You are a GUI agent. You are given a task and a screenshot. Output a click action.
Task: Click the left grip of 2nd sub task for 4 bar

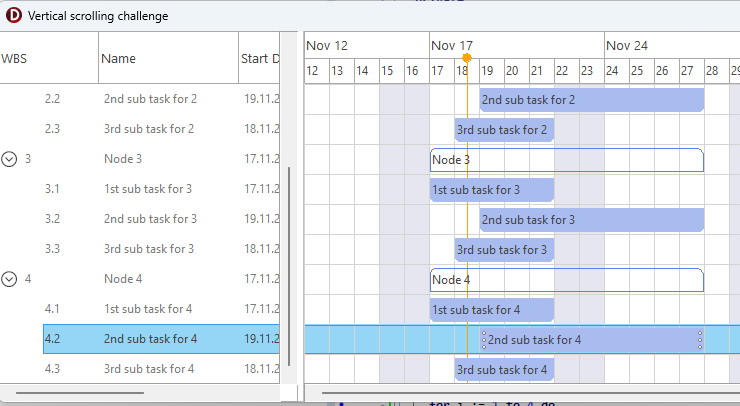484,339
